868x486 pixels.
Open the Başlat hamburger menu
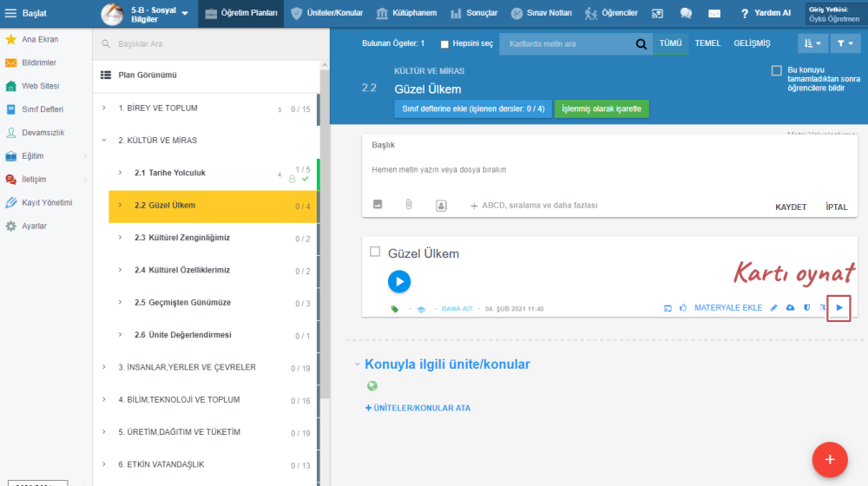(x=10, y=13)
